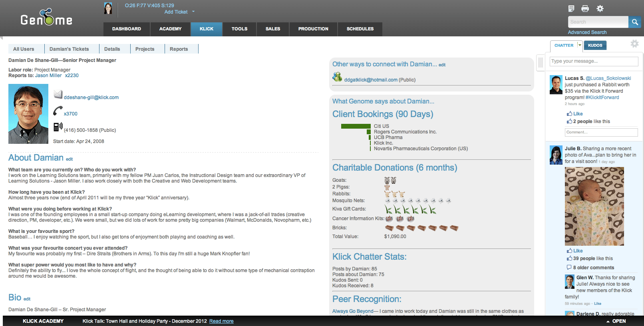Screen dimensions: 644x326
Task: Select the Chatter tab
Action: pos(564,46)
